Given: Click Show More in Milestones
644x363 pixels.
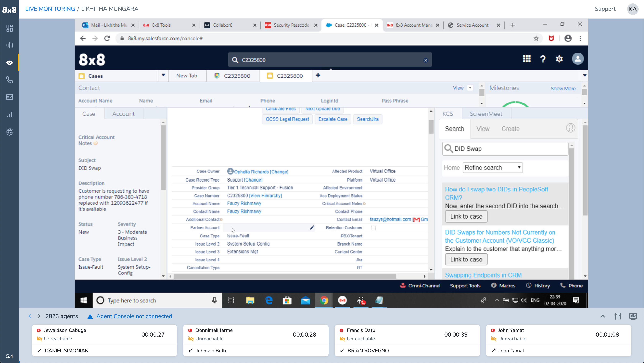Looking at the screenshot, I should pos(563,89).
